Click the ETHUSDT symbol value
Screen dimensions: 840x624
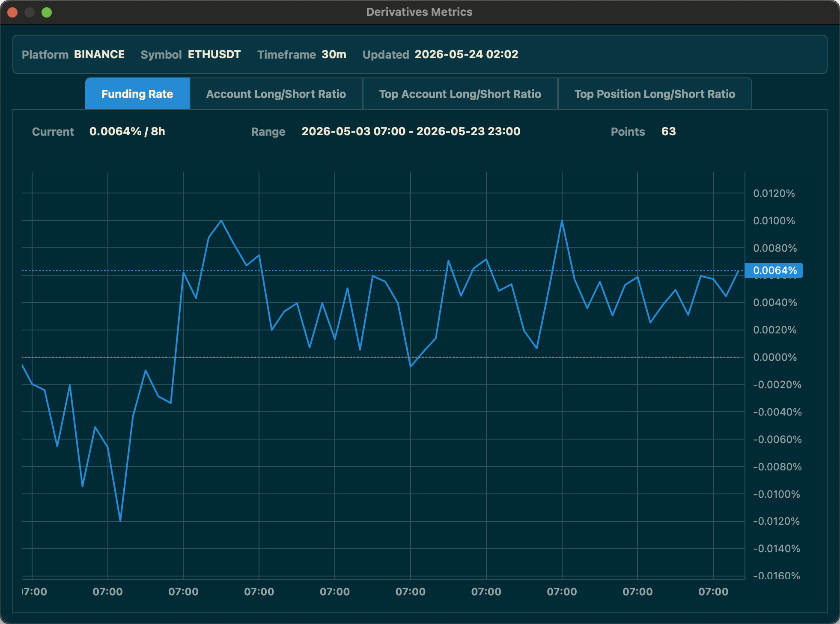(x=214, y=54)
